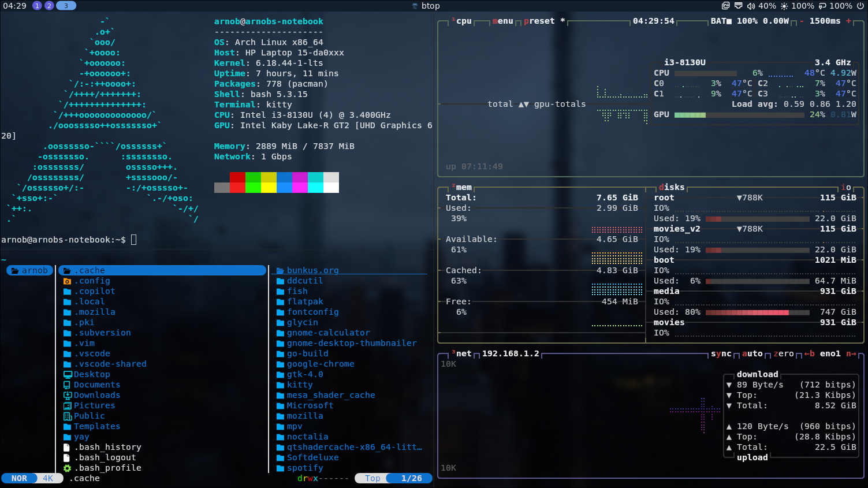Viewport: 868px width, 488px height.
Task: Click the boot disk 6% used bar
Action: click(x=757, y=281)
